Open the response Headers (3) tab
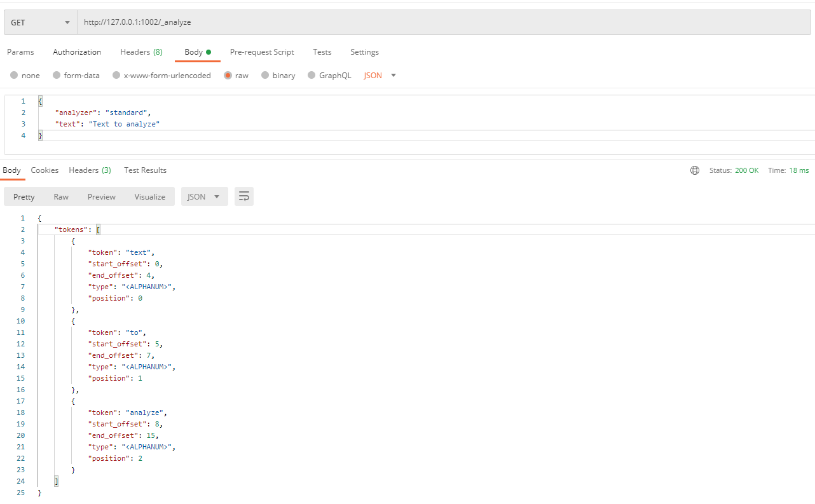 (x=90, y=170)
